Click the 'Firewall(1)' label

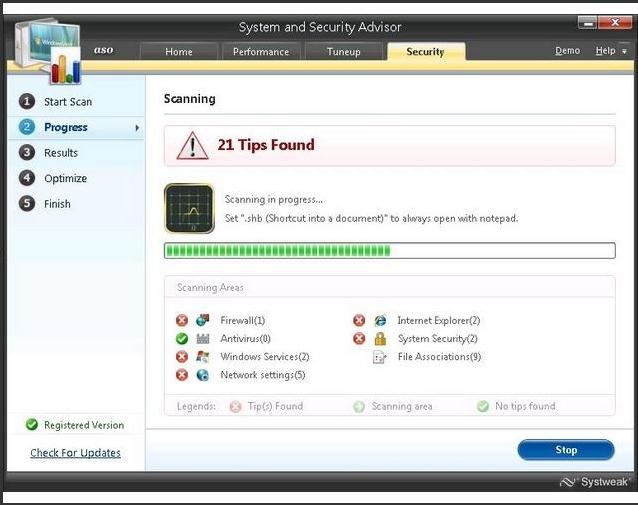point(243,321)
